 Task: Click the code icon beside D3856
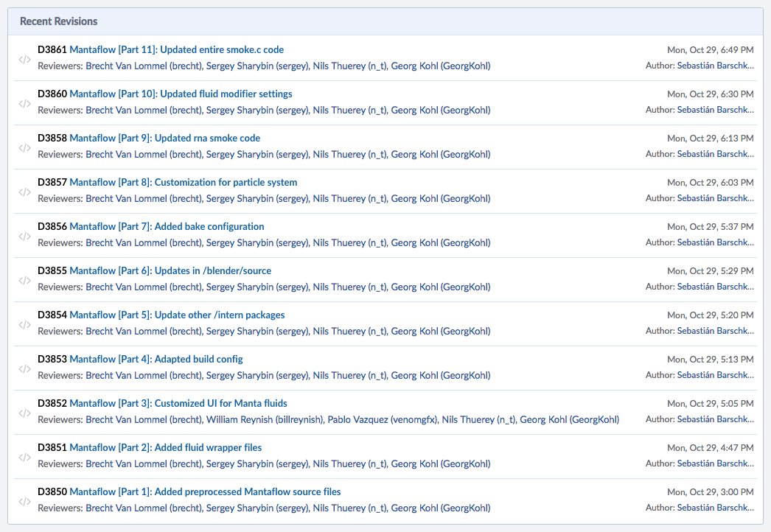(x=24, y=237)
